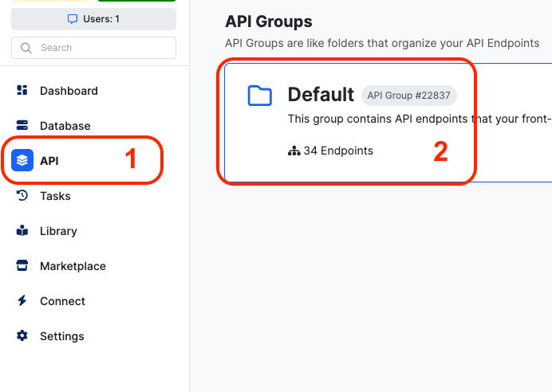Click the Connect lightning bolt icon
This screenshot has width=552, height=392.
click(x=22, y=301)
